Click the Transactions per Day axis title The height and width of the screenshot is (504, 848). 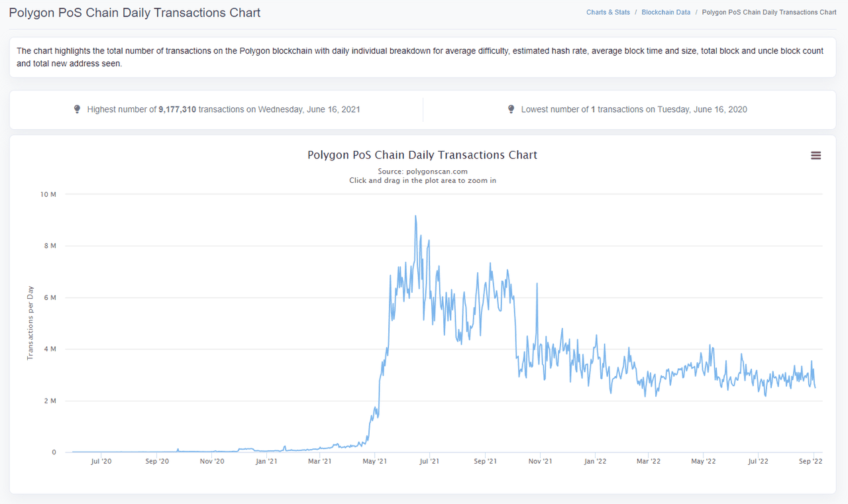tap(30, 324)
